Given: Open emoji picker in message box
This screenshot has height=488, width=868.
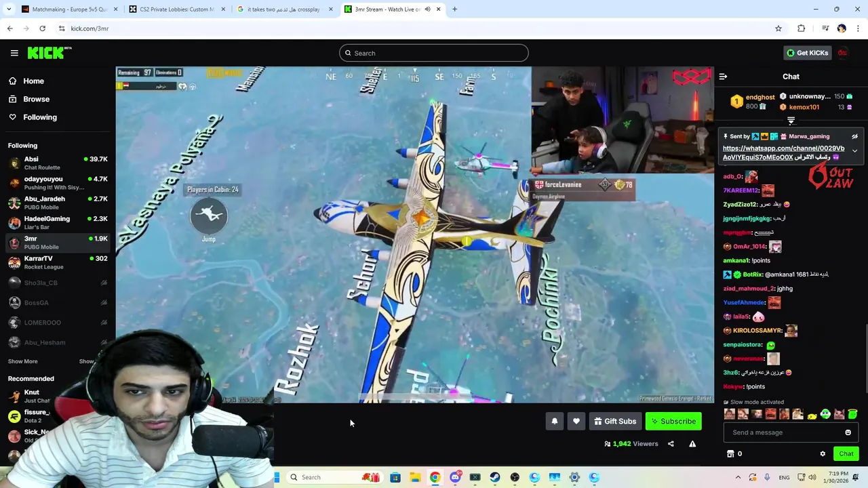Looking at the screenshot, I should pyautogui.click(x=848, y=432).
